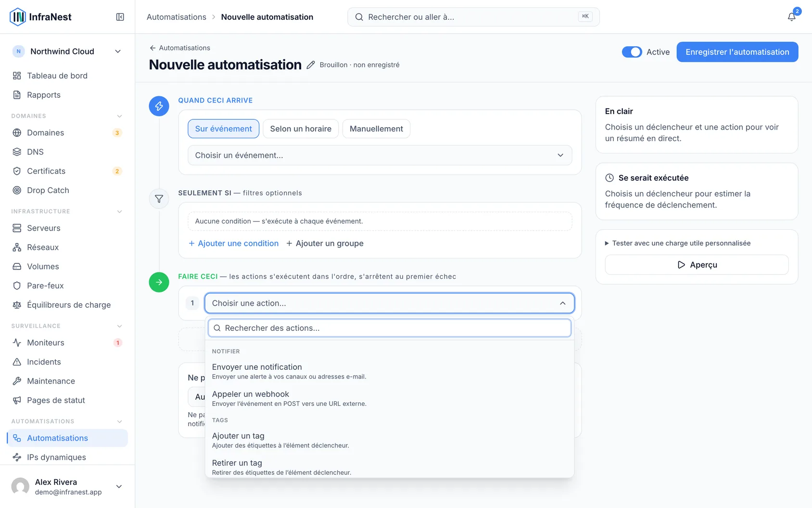Go back via the Automatisations arrow link
The image size is (812, 508).
[x=179, y=48]
